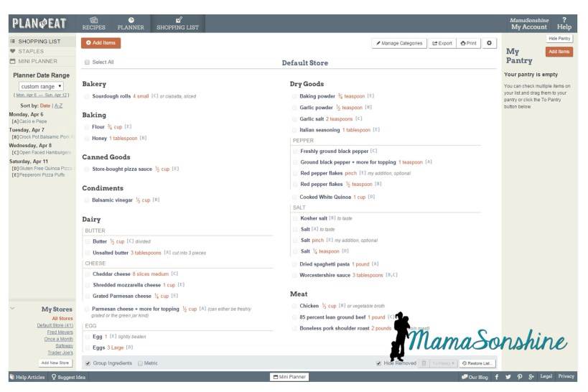Export the shopping list
This screenshot has width=588, height=392.
(x=442, y=43)
